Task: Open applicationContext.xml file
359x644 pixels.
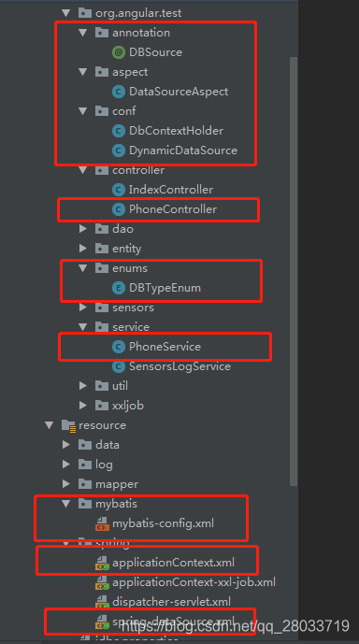Action: (173, 563)
